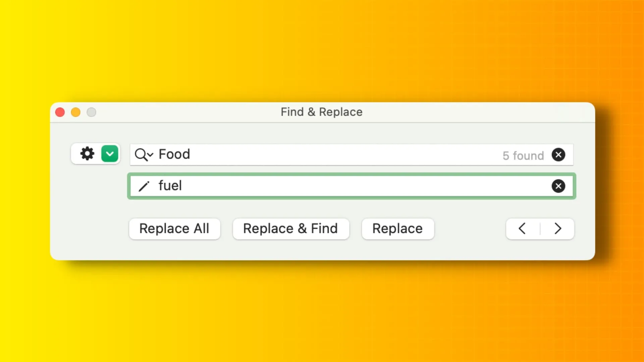The height and width of the screenshot is (362, 644).
Task: Clear the replace field with X icon
Action: [558, 186]
